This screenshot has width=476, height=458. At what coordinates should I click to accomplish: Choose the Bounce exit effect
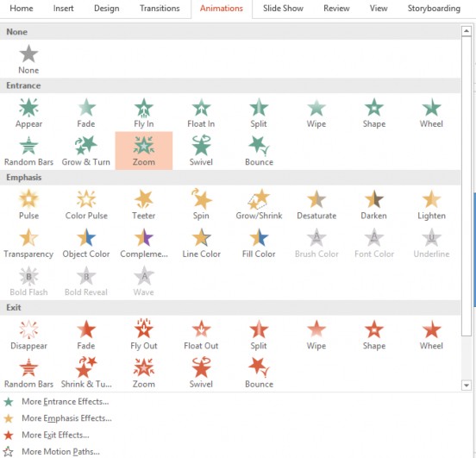click(x=259, y=373)
